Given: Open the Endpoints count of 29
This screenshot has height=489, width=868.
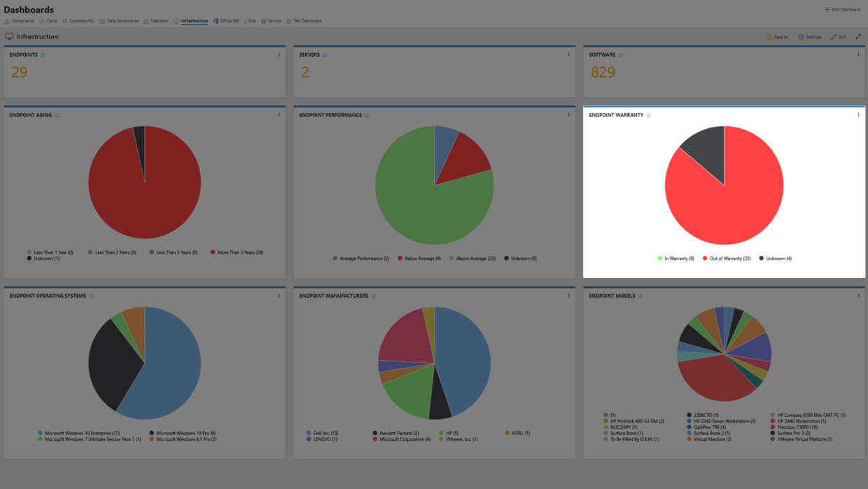Looking at the screenshot, I should coord(20,71).
